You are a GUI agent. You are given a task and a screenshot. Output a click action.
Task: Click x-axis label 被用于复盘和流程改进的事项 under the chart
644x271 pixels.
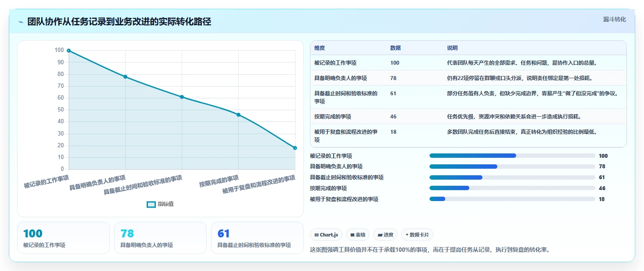[x=259, y=185]
